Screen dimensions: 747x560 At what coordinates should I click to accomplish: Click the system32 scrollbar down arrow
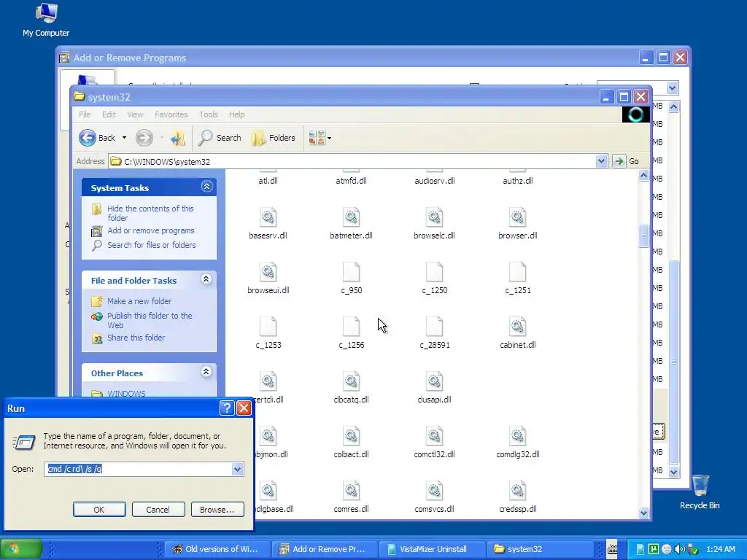[x=643, y=513]
